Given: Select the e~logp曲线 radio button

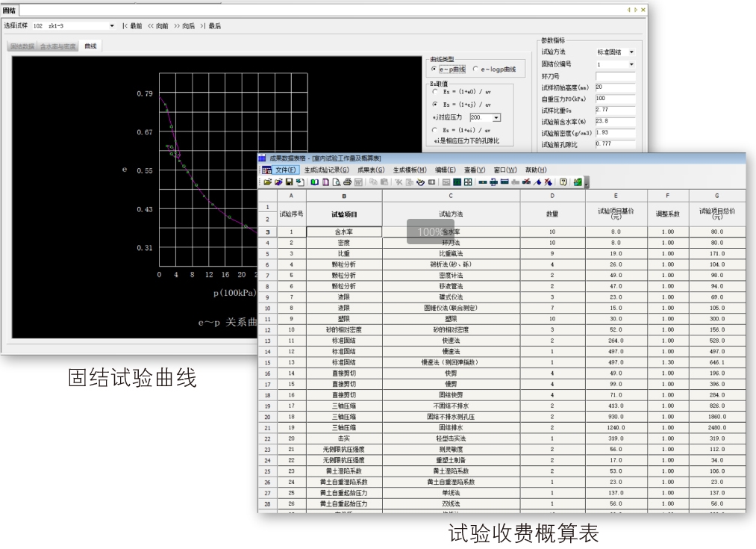Looking at the screenshot, I should click(x=476, y=69).
